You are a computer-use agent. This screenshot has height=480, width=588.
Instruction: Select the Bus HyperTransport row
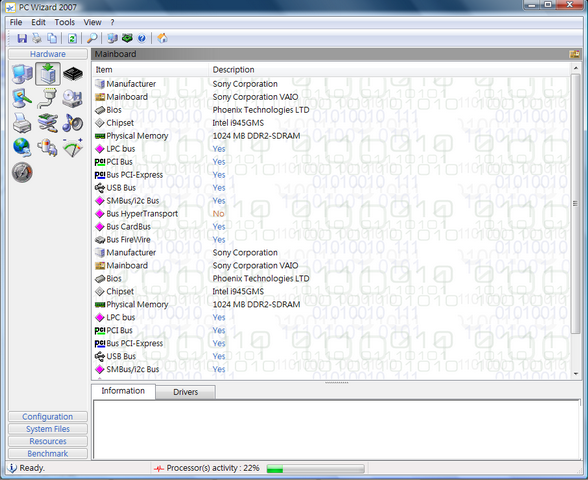click(x=331, y=214)
